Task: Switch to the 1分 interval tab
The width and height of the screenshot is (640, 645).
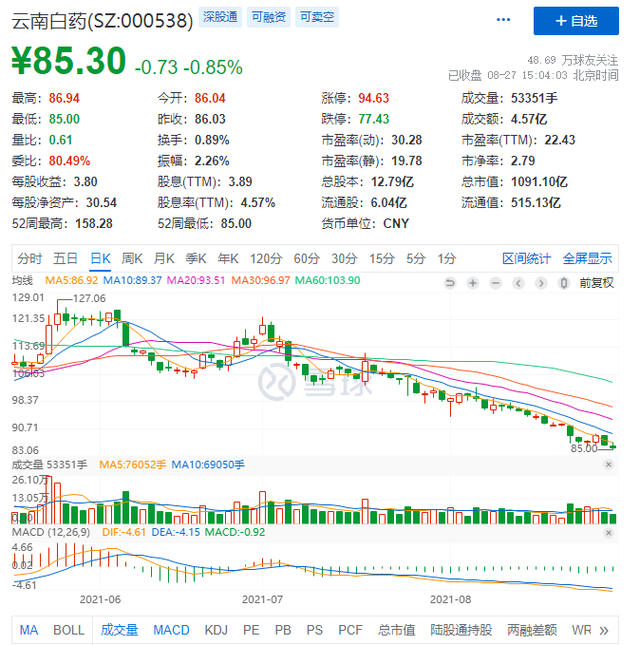Action: click(447, 259)
